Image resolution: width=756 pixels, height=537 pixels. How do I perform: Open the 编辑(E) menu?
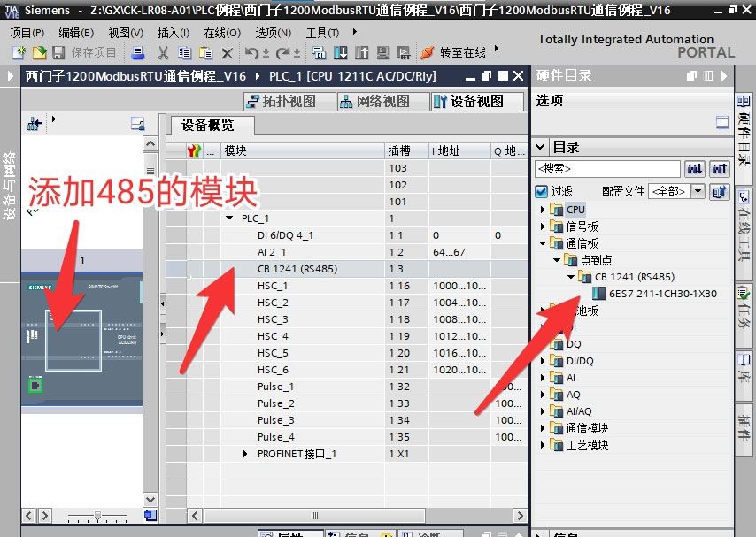pos(76,33)
